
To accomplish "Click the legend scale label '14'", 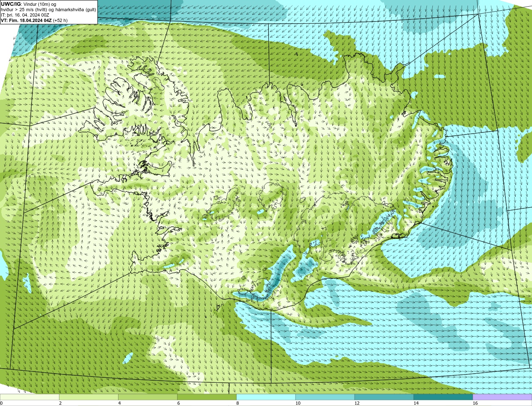I will point(416,403).
